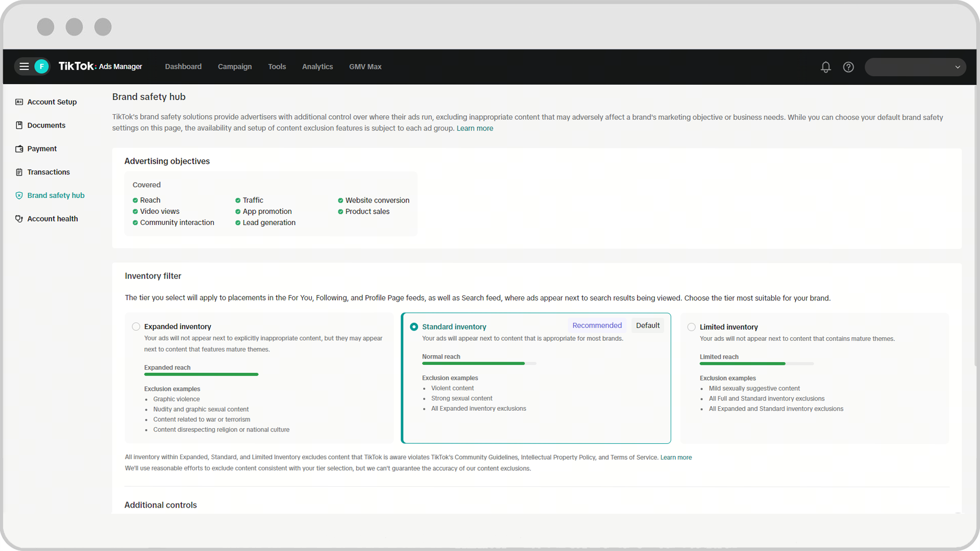Go to the Analytics tab

[317, 67]
